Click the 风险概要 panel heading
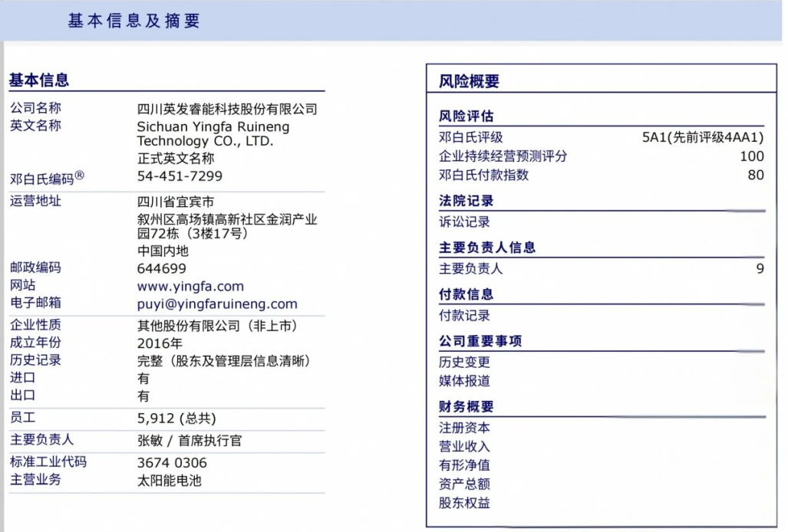 pos(470,80)
